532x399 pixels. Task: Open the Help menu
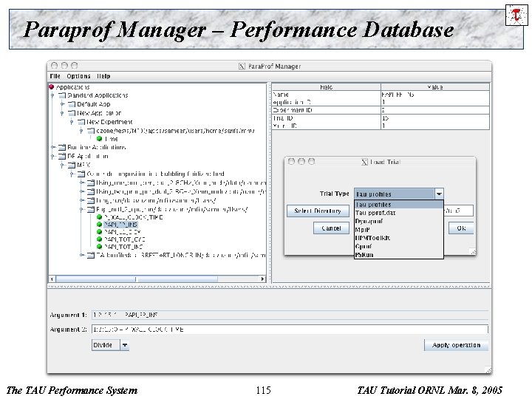[x=103, y=76]
